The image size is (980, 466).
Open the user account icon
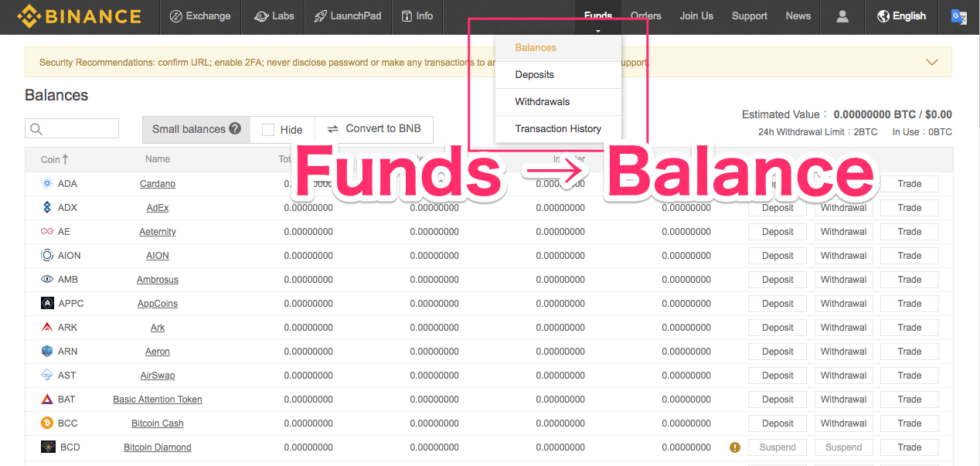[842, 15]
